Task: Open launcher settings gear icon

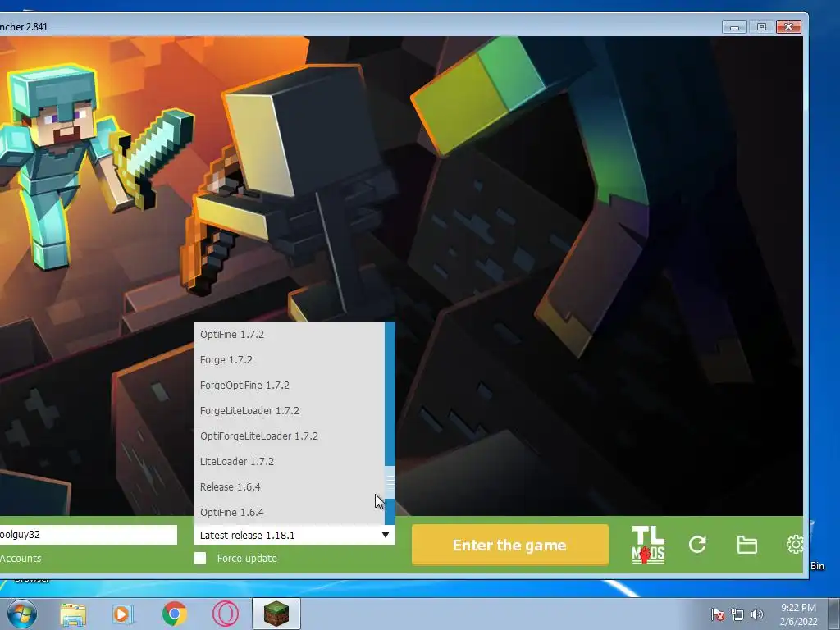Action: (795, 545)
